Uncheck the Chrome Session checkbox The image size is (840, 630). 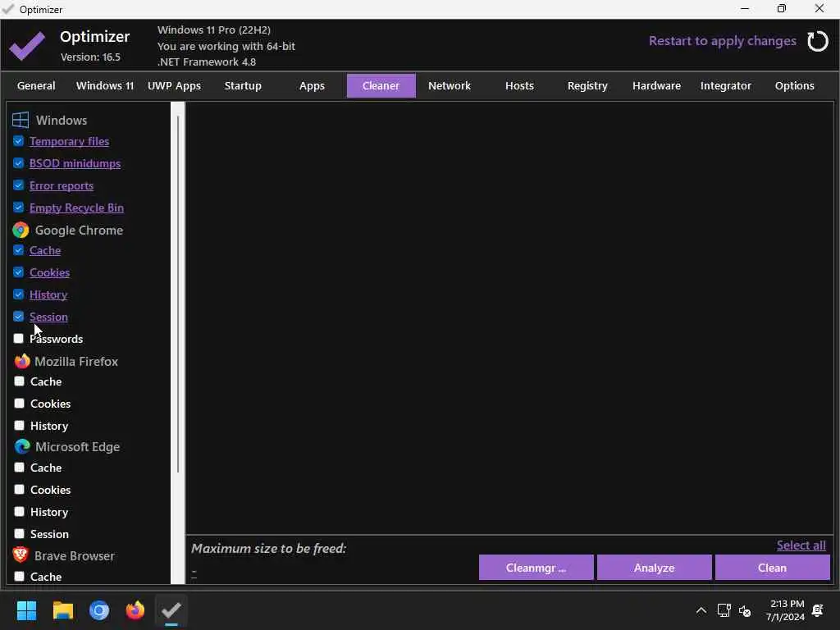coord(18,316)
